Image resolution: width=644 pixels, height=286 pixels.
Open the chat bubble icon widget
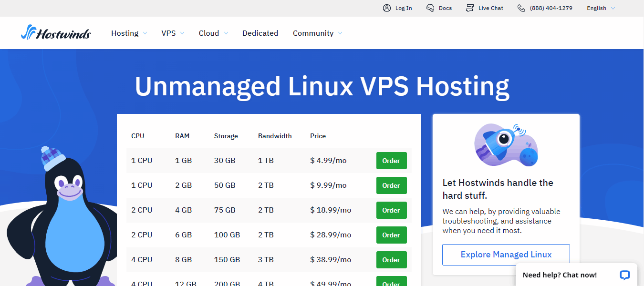(624, 275)
